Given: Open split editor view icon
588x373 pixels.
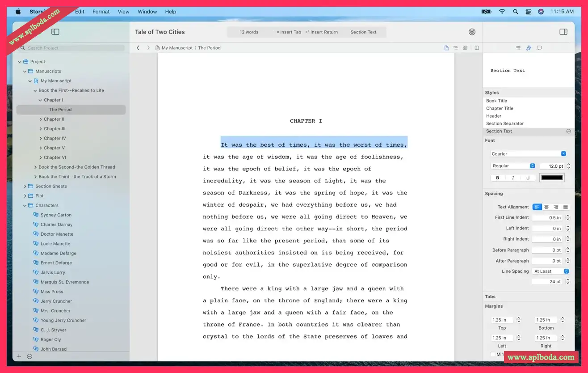Looking at the screenshot, I should click(477, 48).
